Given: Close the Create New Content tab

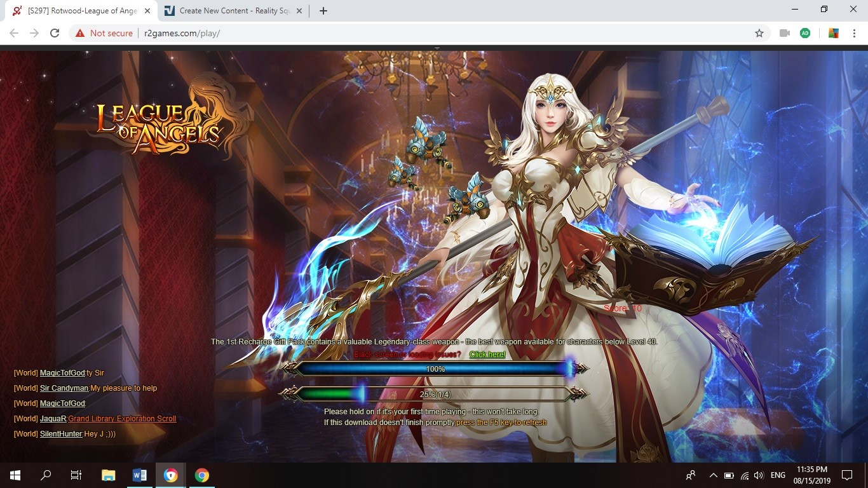Looking at the screenshot, I should [x=299, y=11].
